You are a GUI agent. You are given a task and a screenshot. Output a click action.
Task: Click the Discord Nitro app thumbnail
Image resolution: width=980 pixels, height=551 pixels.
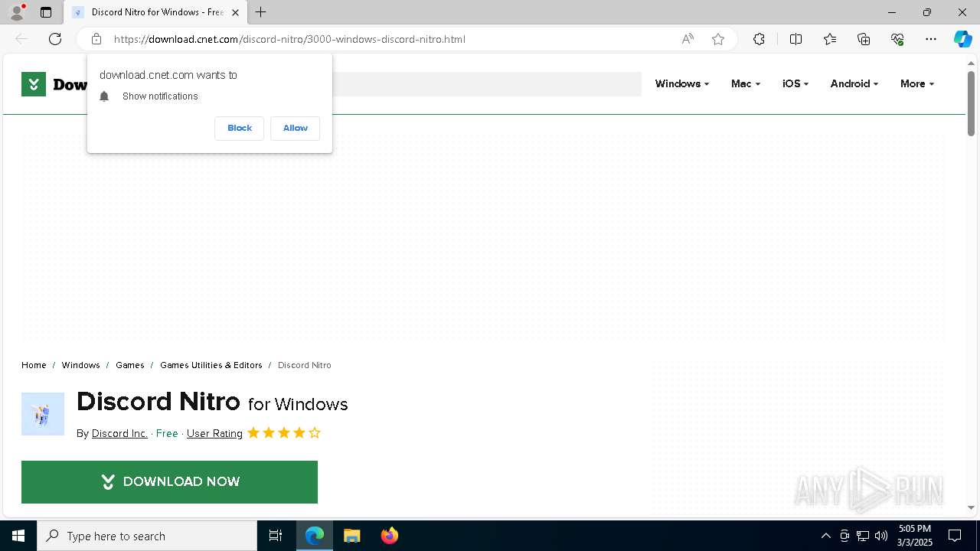pos(43,414)
